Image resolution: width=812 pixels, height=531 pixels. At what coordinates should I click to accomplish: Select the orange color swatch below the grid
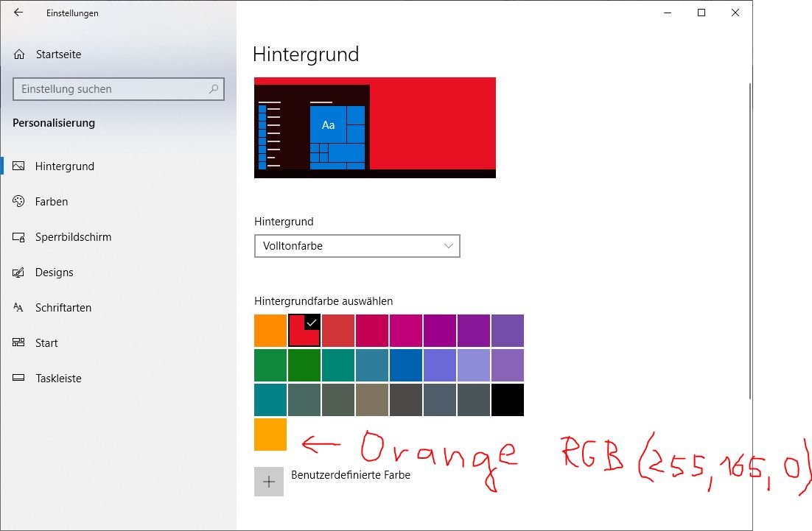(269, 435)
